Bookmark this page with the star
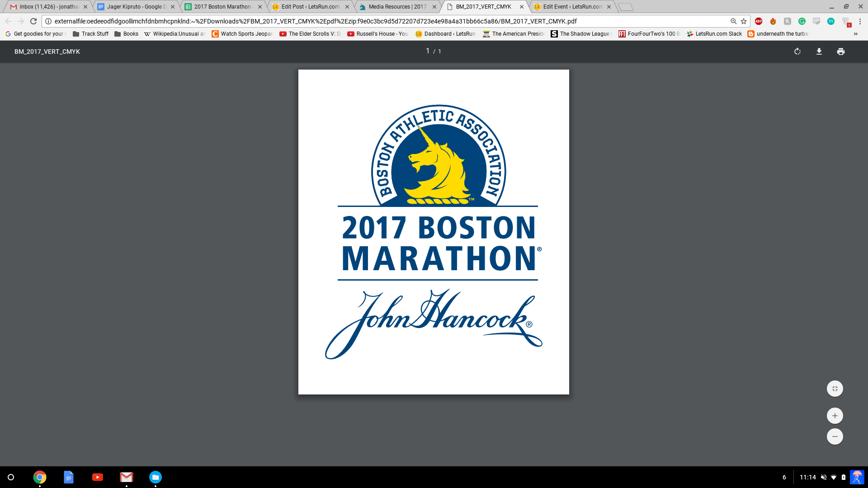The image size is (868, 488). pyautogui.click(x=744, y=21)
